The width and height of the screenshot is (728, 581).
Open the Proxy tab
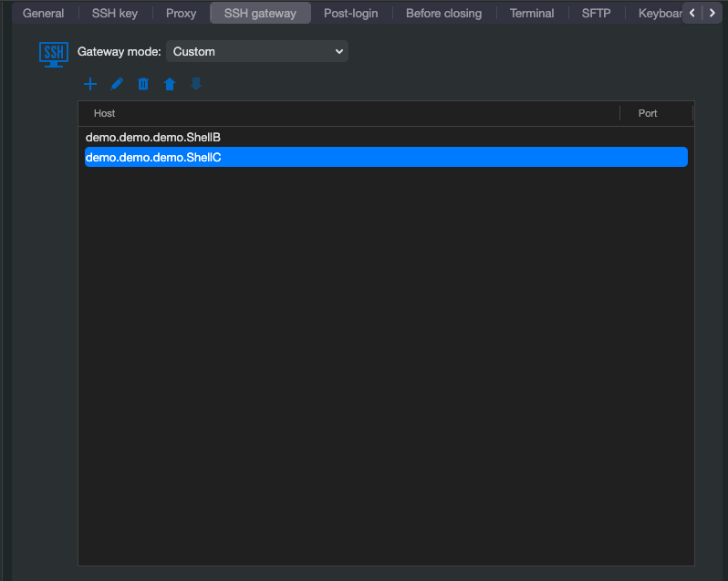point(181,13)
